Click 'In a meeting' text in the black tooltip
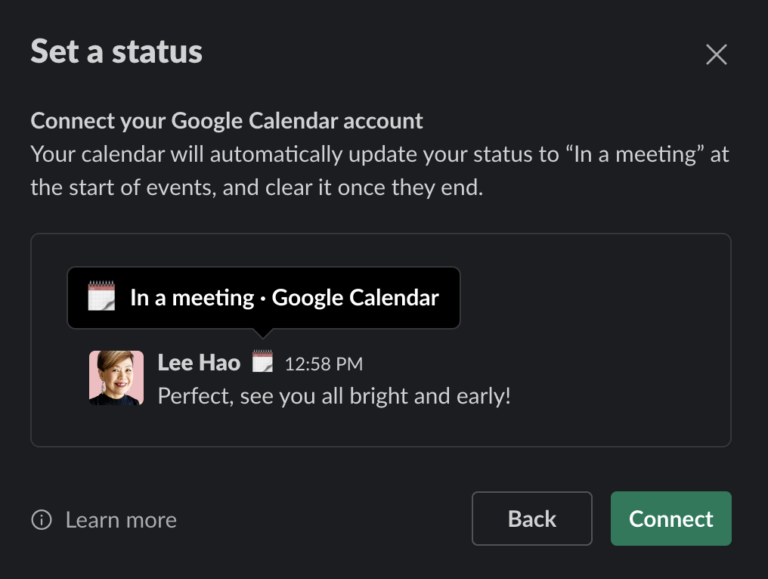The width and height of the screenshot is (768, 579). tap(192, 298)
